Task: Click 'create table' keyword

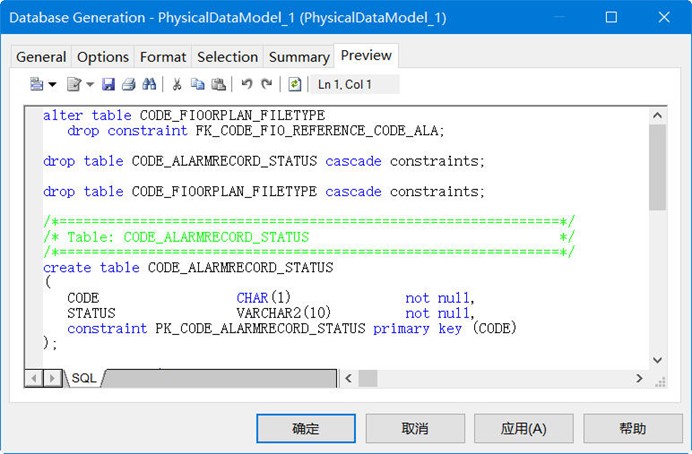Action: 91,267
